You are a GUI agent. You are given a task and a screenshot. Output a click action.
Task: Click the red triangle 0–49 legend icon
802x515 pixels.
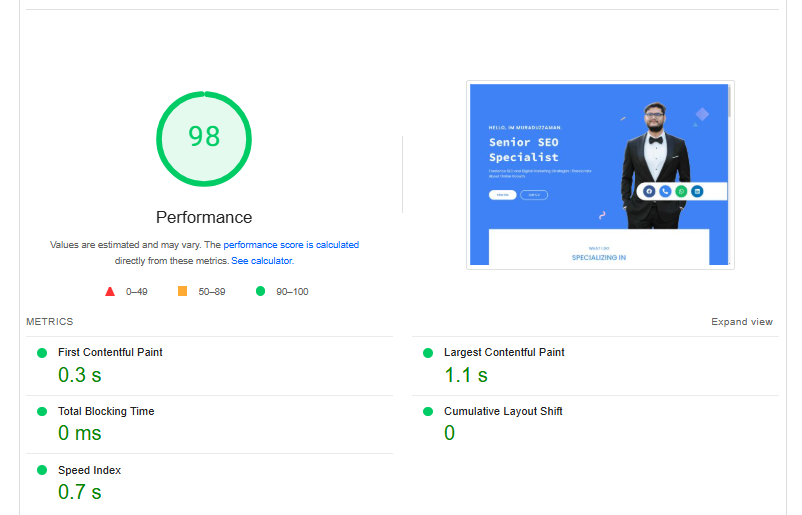pos(110,292)
